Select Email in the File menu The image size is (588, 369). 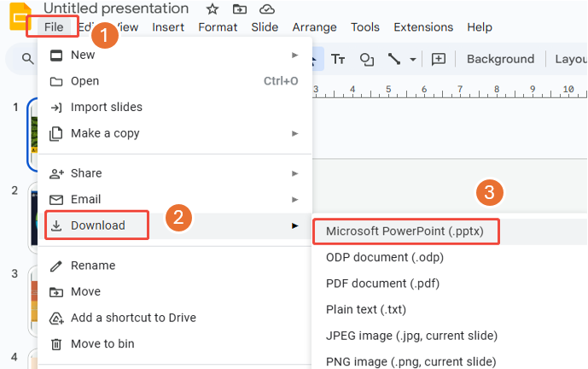click(x=175, y=199)
